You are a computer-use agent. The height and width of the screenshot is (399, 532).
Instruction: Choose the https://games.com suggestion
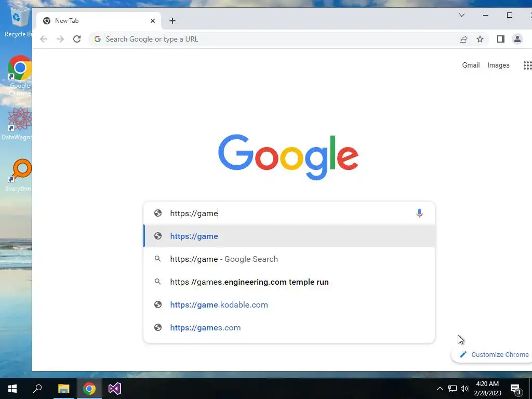(x=289, y=327)
